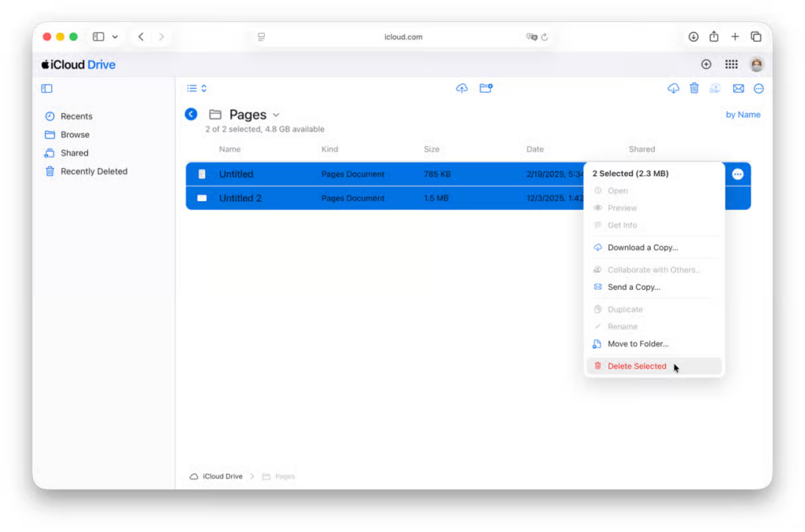Click iCloud Drive in the bottom breadcrumb

[x=222, y=476]
